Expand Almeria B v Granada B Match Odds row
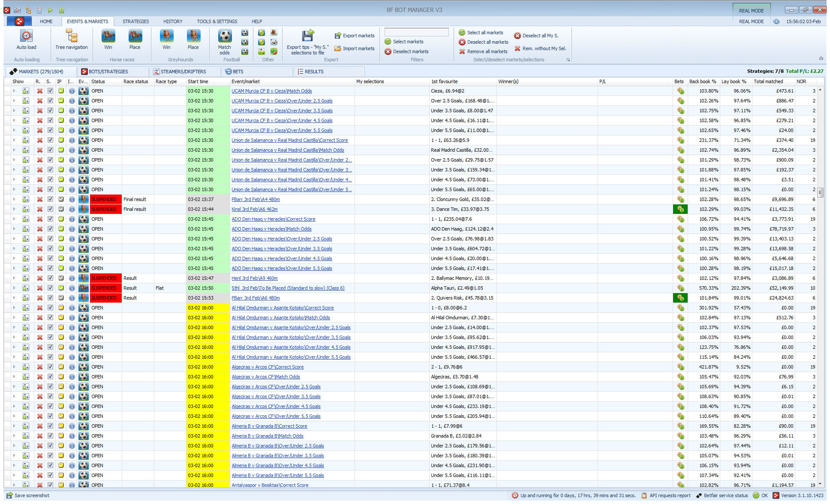830x504 pixels. pos(14,436)
